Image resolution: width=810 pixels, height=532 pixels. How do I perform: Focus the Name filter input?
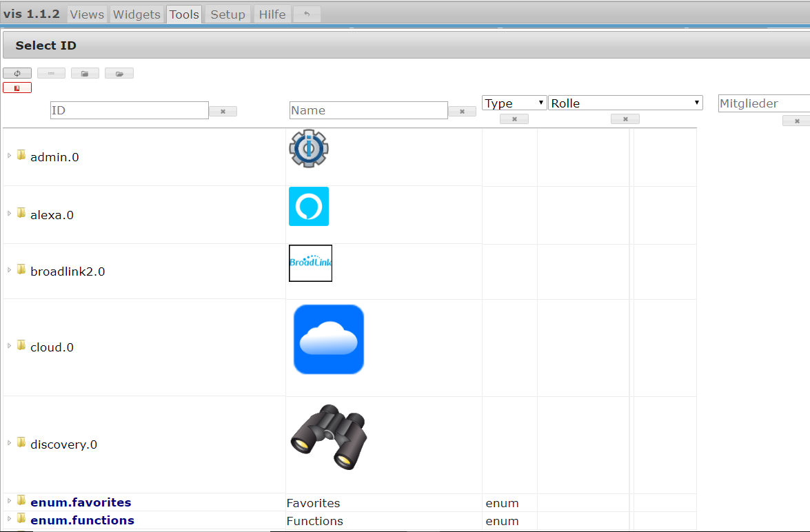369,110
